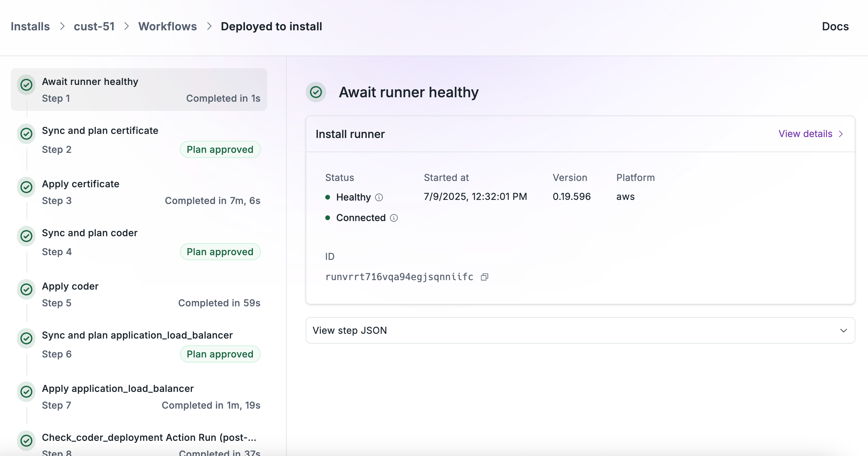Image resolution: width=868 pixels, height=456 pixels.
Task: Click the Completed in 7m, 6s text
Action: pos(213,201)
